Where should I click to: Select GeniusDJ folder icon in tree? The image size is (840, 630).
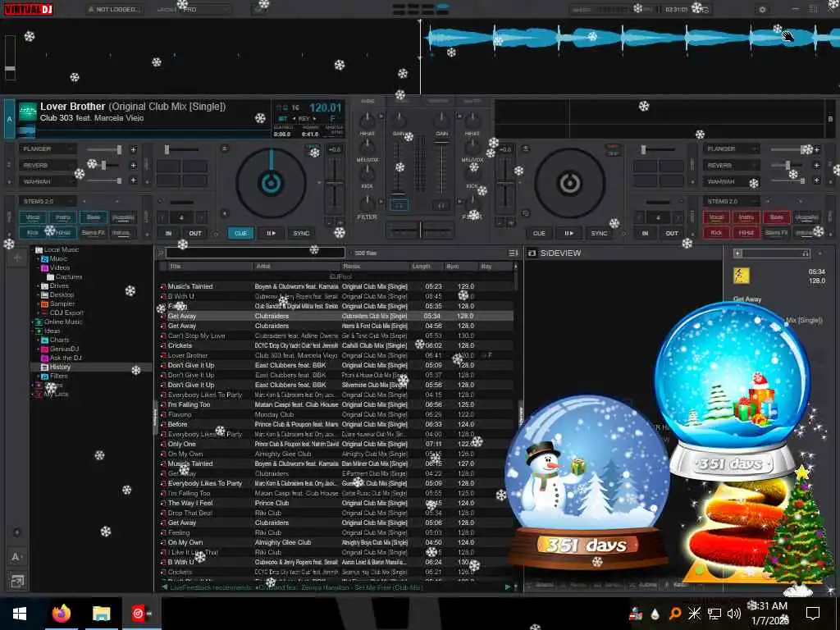point(45,349)
